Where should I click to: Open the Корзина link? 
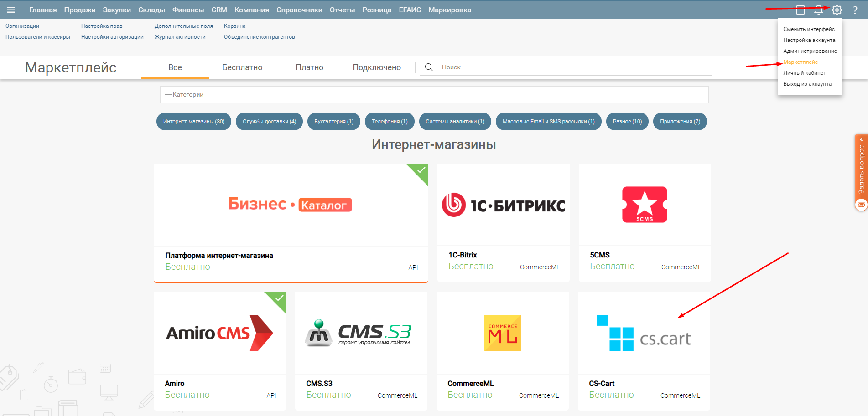[x=235, y=26]
